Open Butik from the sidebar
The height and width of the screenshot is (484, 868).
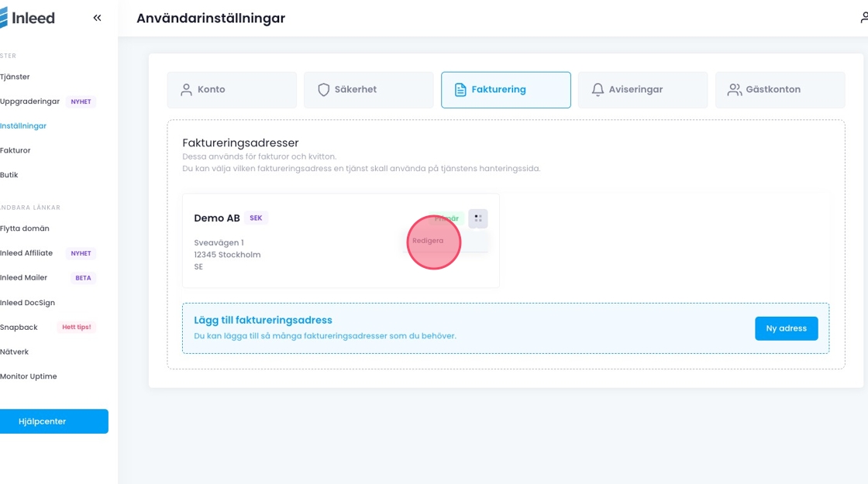pos(9,175)
